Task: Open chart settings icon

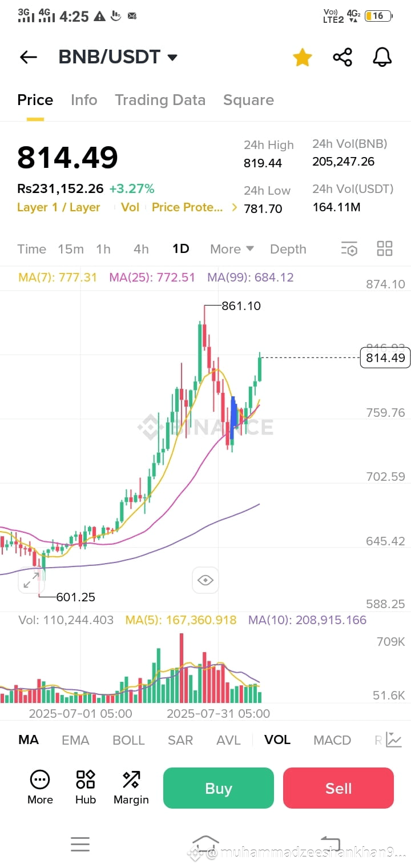Action: click(349, 249)
